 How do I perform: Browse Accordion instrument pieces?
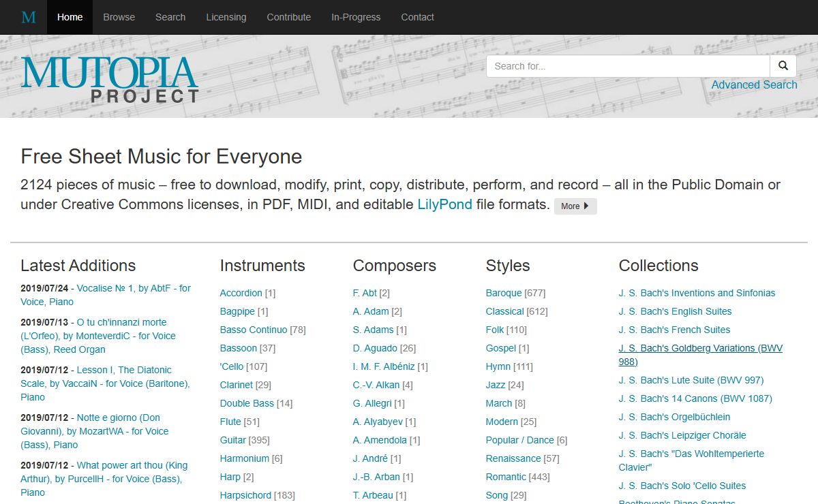point(241,293)
